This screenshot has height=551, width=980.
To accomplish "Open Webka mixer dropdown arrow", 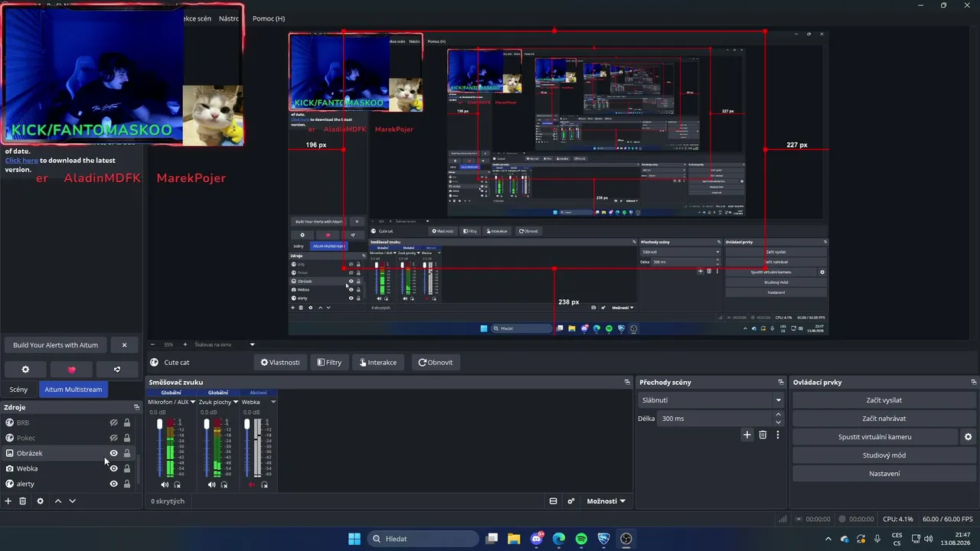I will (x=273, y=402).
